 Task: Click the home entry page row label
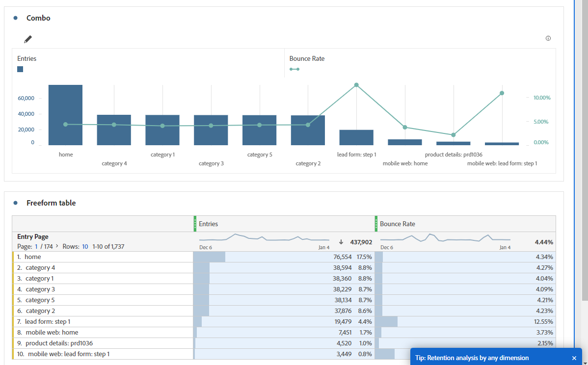[x=32, y=257]
